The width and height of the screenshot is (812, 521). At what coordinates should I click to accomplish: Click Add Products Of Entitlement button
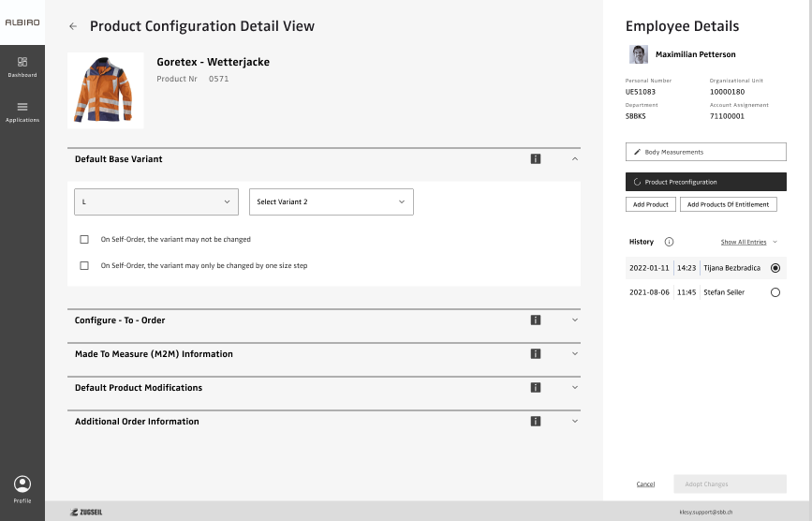pyautogui.click(x=728, y=204)
